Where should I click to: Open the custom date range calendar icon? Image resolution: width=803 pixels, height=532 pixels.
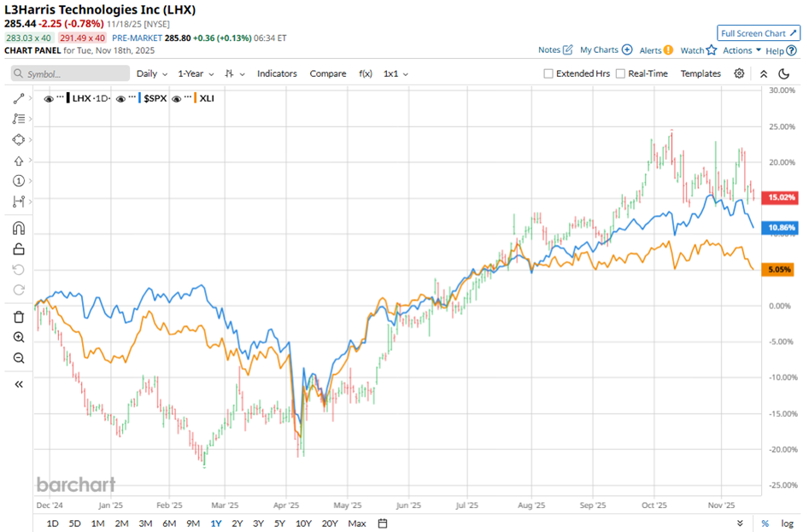pos(383,523)
